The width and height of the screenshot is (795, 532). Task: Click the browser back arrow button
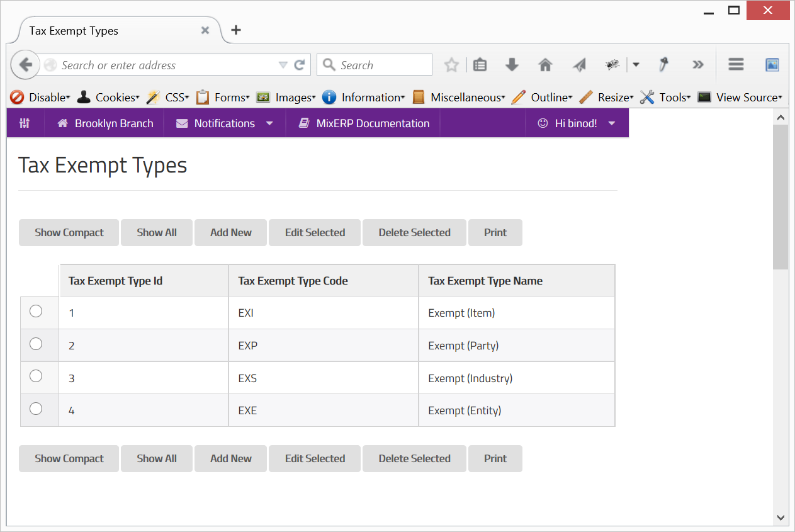pos(25,65)
